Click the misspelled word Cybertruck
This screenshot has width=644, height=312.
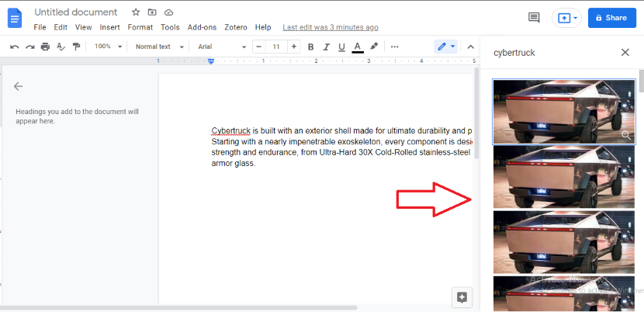[x=230, y=130]
